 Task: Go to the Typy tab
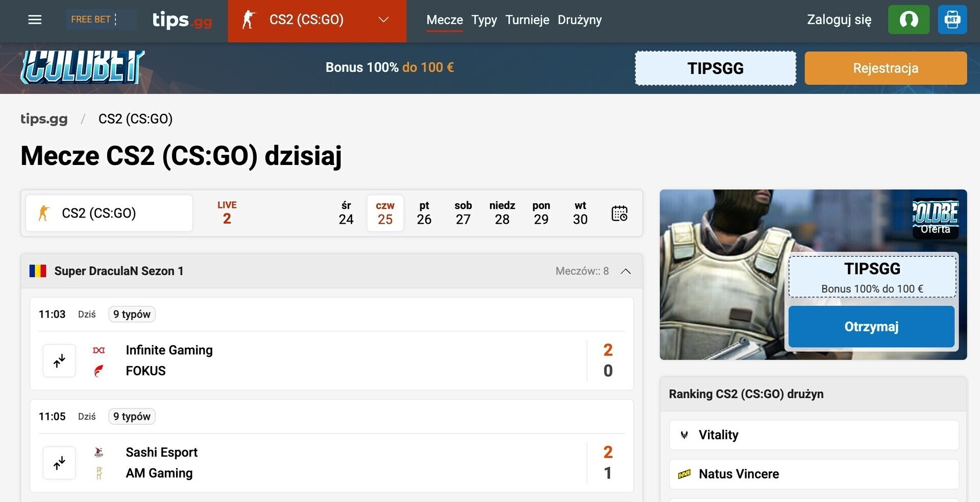pos(484,20)
